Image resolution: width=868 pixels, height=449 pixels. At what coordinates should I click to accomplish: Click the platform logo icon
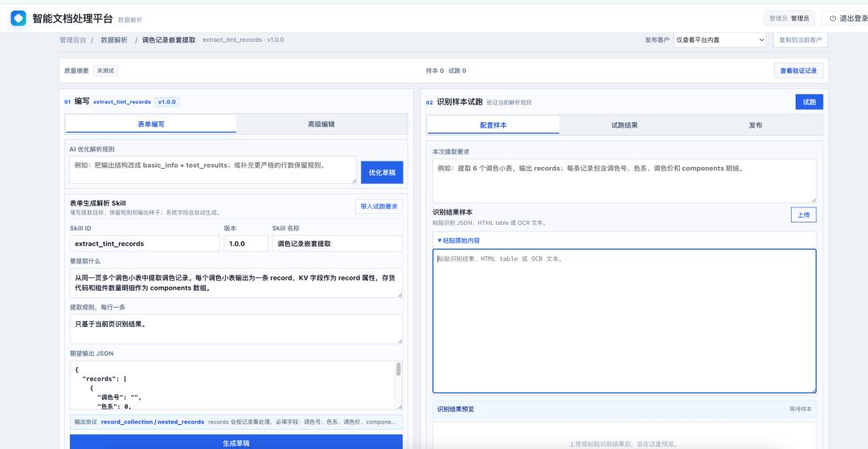point(18,18)
